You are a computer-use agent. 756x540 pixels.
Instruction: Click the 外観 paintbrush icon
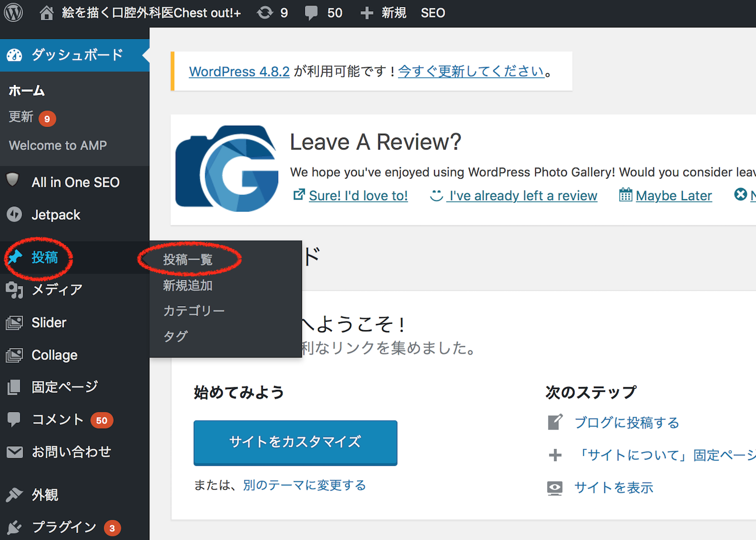(14, 495)
